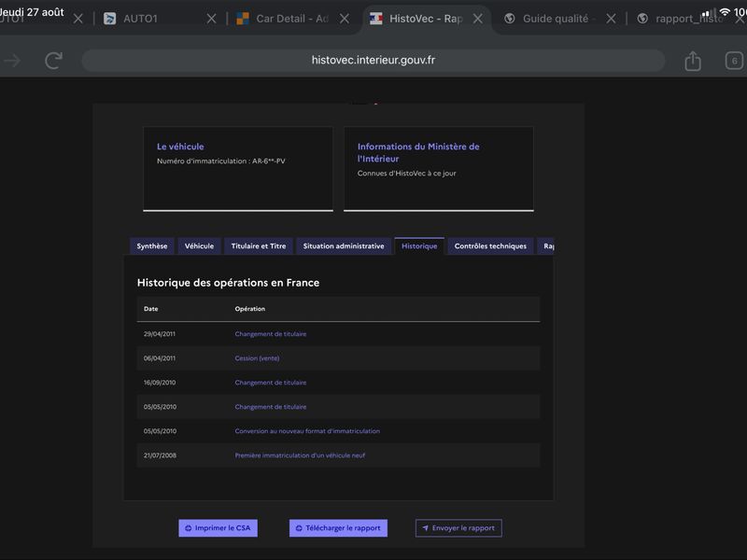Click the Car Detail tab favicon

(x=243, y=19)
